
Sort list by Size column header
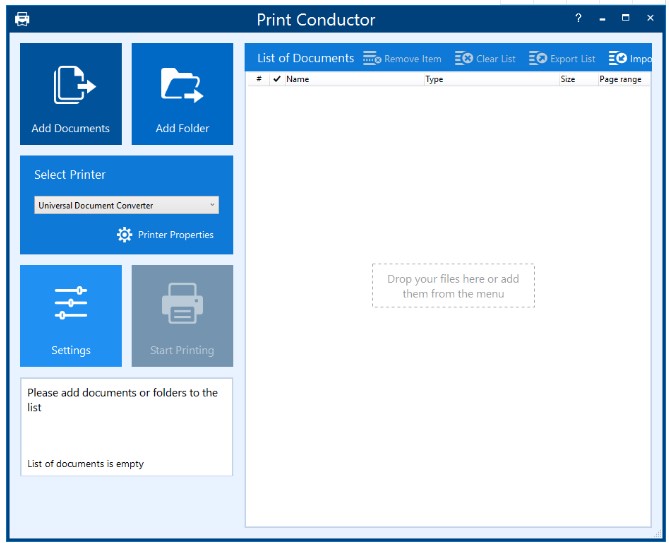tap(567, 79)
